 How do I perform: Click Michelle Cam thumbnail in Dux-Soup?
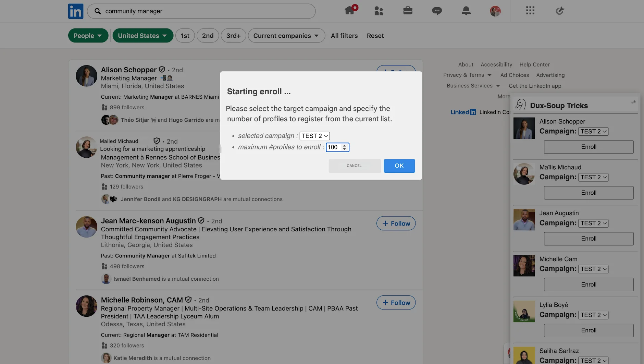[524, 266]
